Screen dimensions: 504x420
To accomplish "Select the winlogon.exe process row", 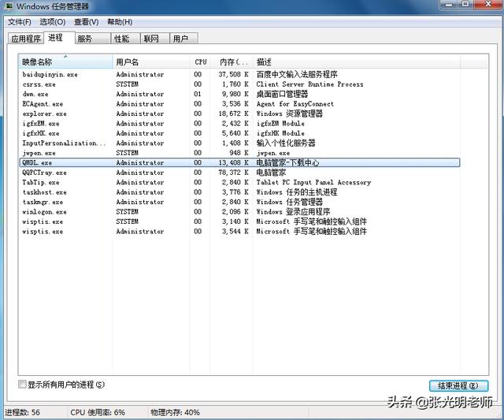I will pyautogui.click(x=239, y=212).
